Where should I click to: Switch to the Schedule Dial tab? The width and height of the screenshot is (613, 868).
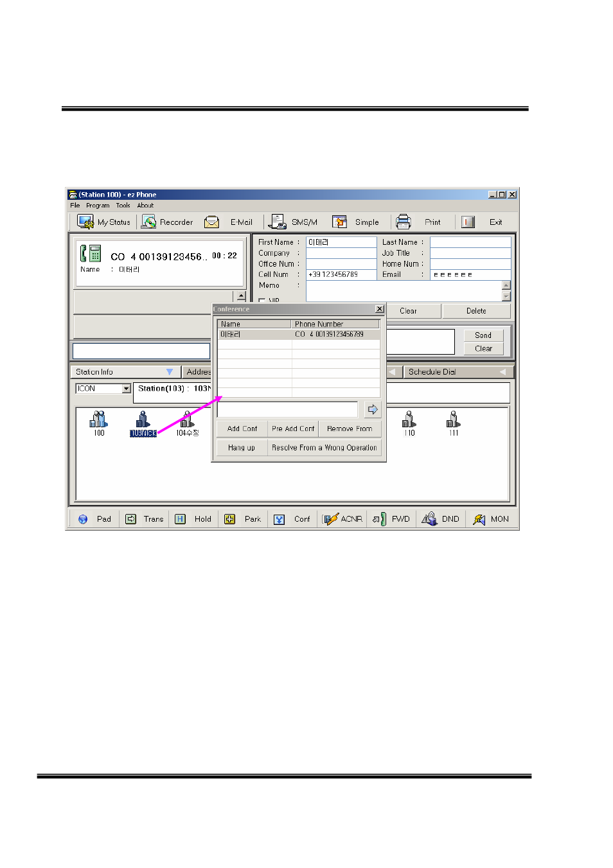(459, 372)
